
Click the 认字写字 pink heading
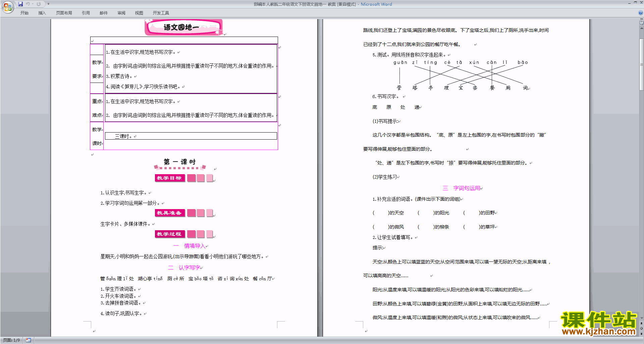[x=190, y=268]
